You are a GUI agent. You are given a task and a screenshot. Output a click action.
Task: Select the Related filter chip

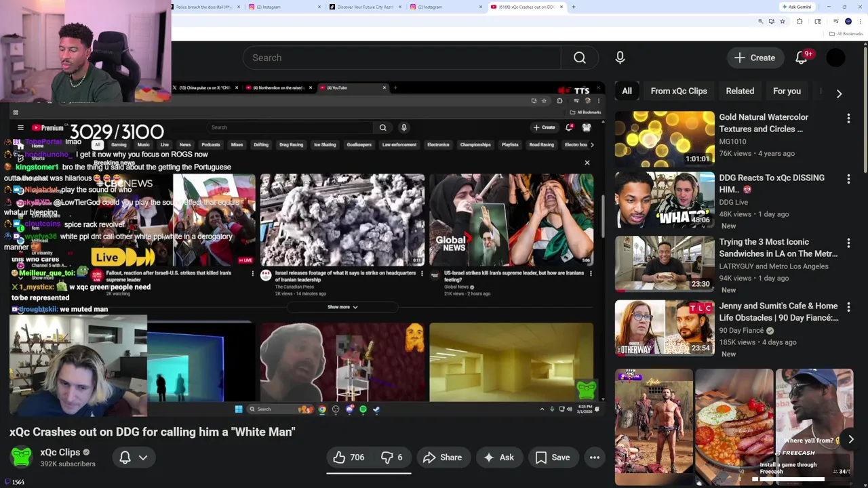(x=740, y=91)
